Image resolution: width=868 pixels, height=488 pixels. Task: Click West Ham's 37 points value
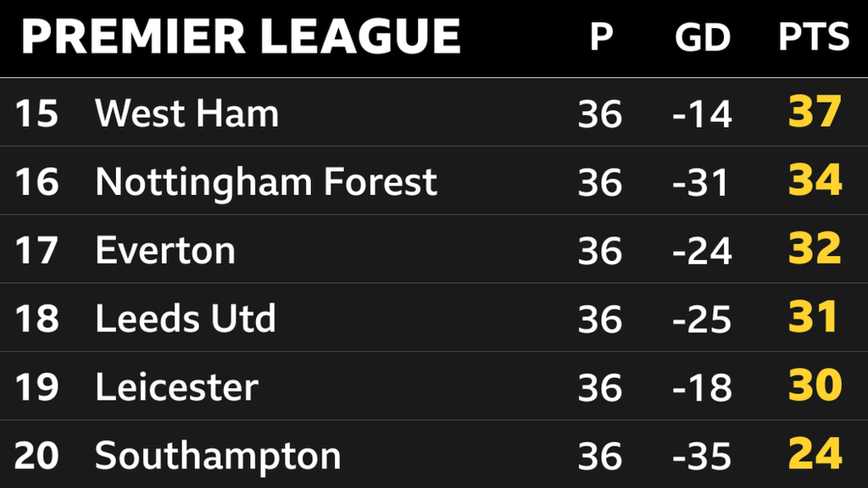(815, 114)
